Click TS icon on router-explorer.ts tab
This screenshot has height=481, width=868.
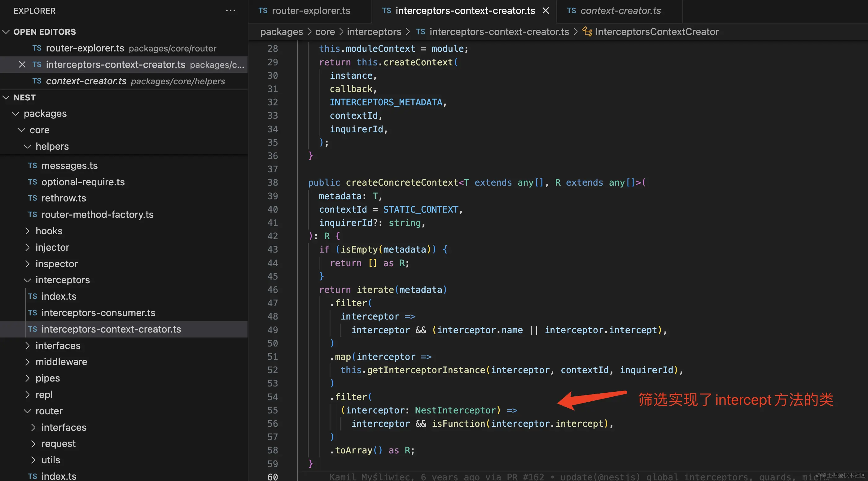tap(263, 11)
